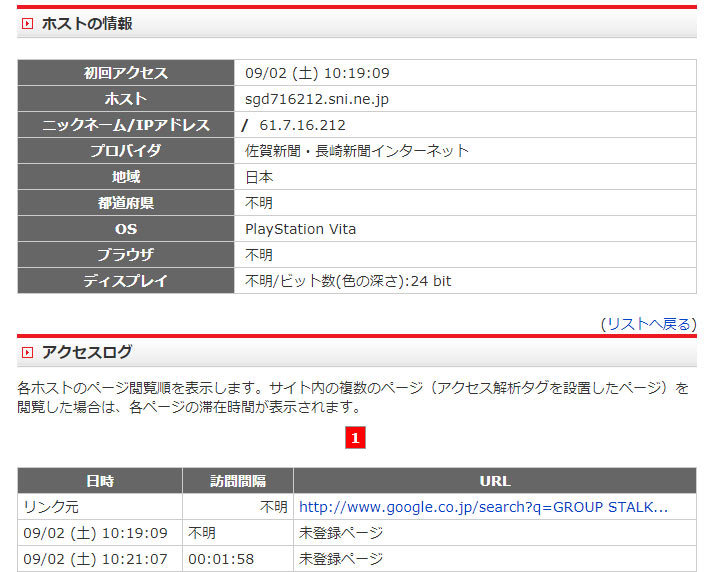Screen dimensions: 725x572
Task: Click the access log description paragraph
Action: [353, 397]
